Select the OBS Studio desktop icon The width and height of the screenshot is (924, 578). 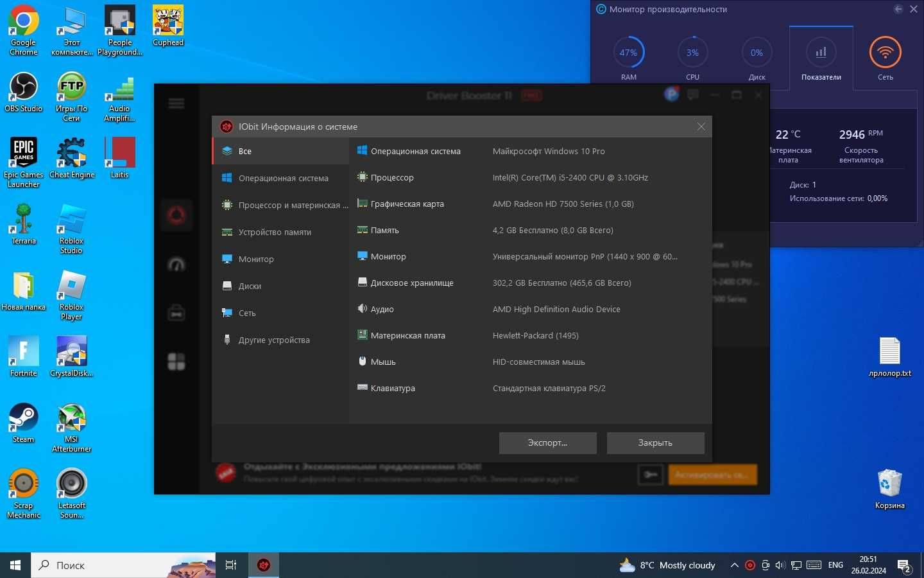click(24, 92)
